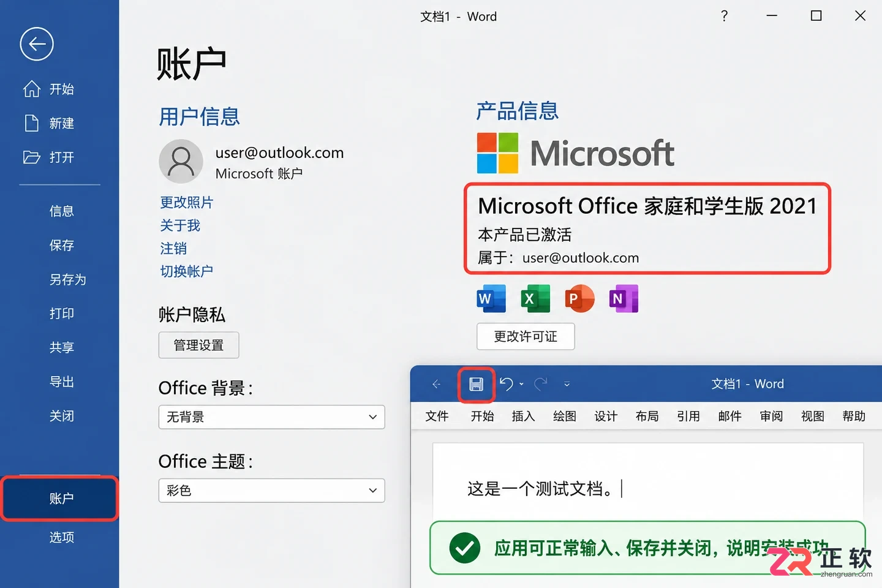Switch to the 插入 tab in the inset ribbon
The image size is (882, 588).
(x=524, y=417)
